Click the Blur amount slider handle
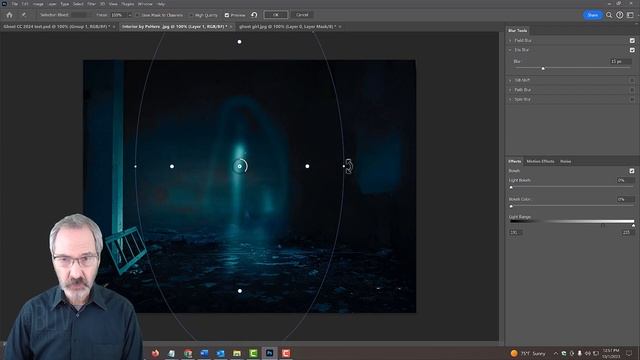The width and height of the screenshot is (640, 360). (x=543, y=69)
